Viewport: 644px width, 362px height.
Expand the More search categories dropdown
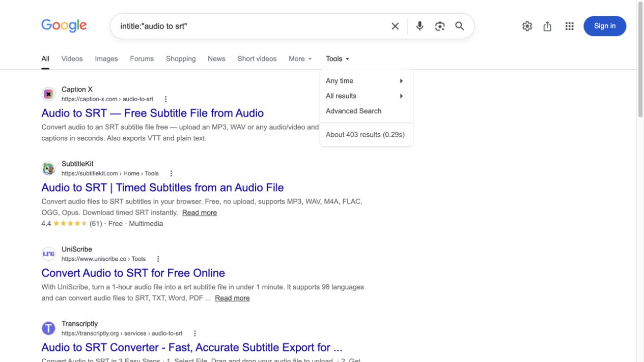tap(300, 58)
